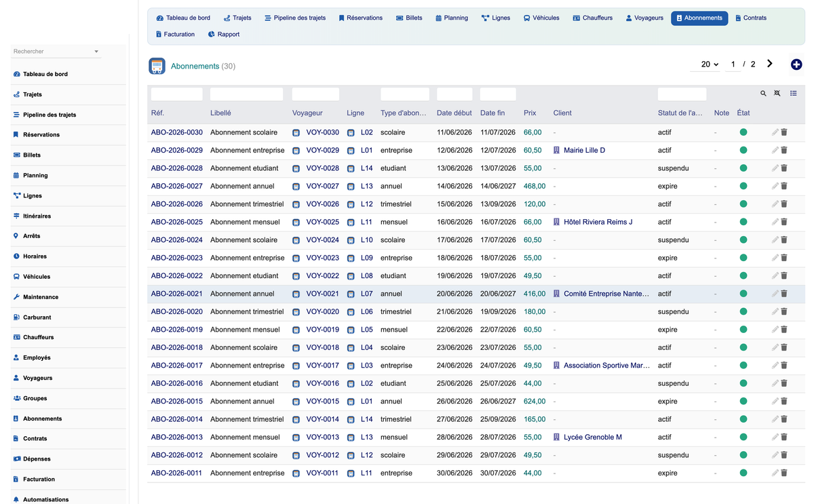Viewport: 814px width, 504px height.
Task: Open the Rechercher dropdown in sidebar
Action: pyautogui.click(x=56, y=52)
